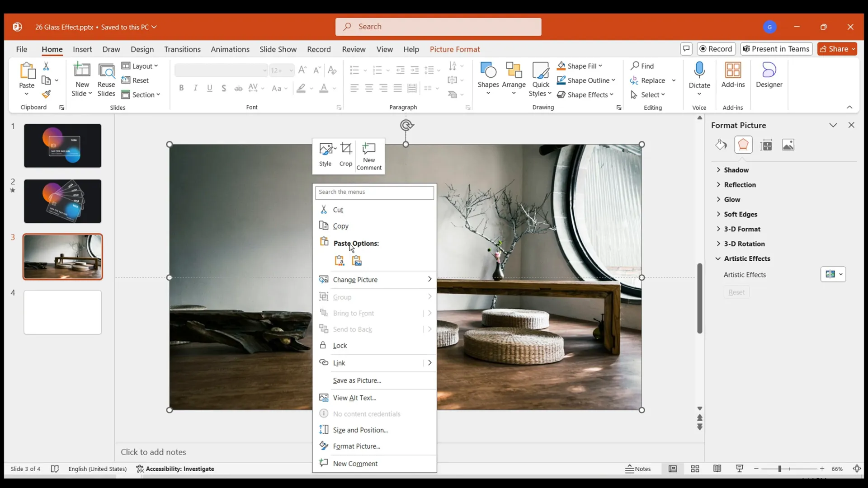868x488 pixels.
Task: Open the Artistic Effects preset dropdown
Action: tap(833, 274)
